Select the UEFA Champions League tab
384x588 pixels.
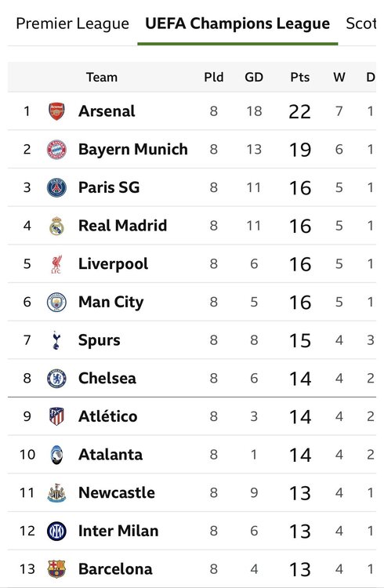237,24
